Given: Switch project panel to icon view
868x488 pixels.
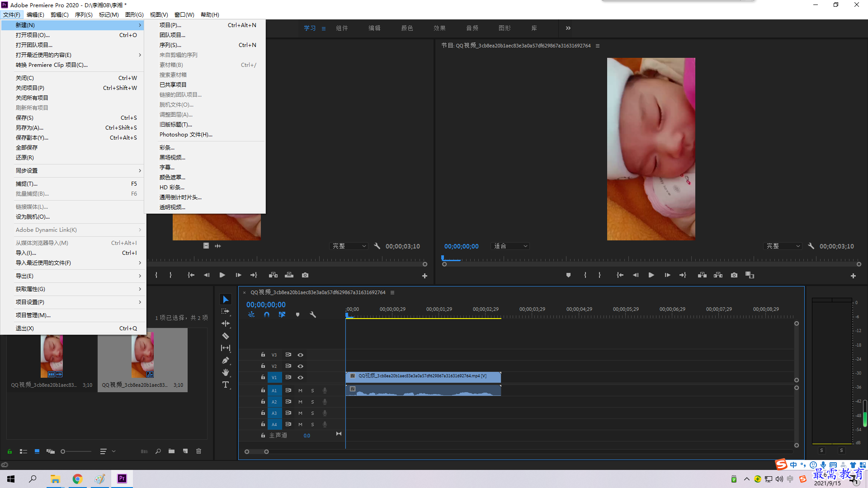Looking at the screenshot, I should point(37,451).
